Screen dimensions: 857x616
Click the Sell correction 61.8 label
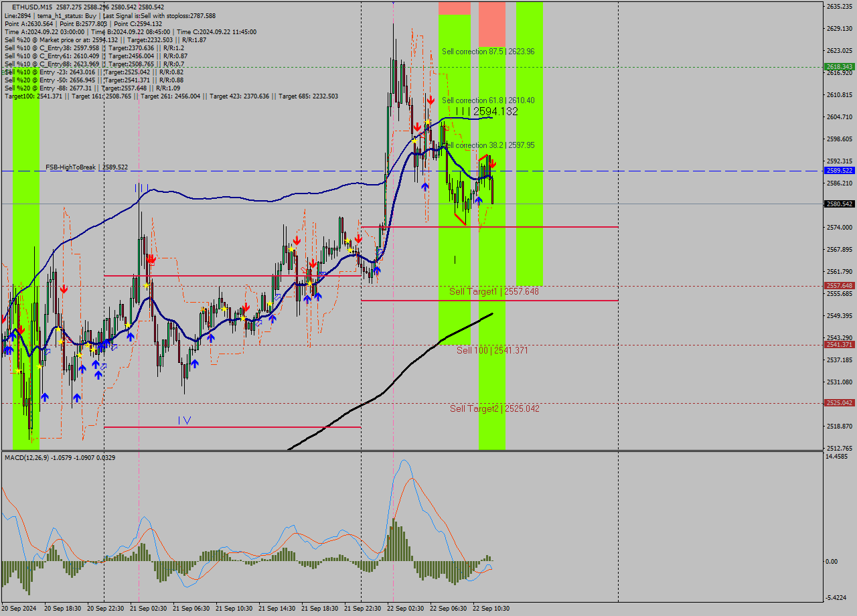(x=487, y=100)
